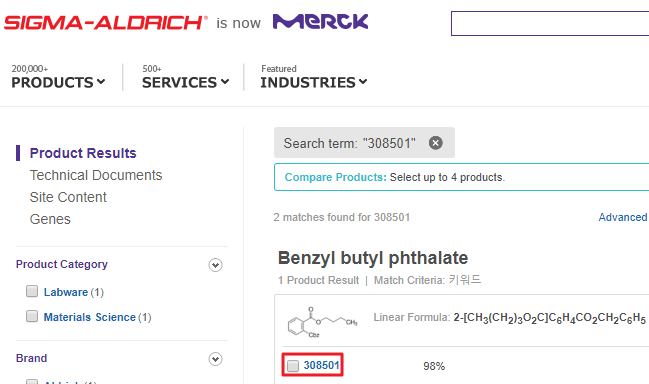Image resolution: width=649 pixels, height=384 pixels.
Task: Switch to Technical Documents results
Action: click(96, 175)
